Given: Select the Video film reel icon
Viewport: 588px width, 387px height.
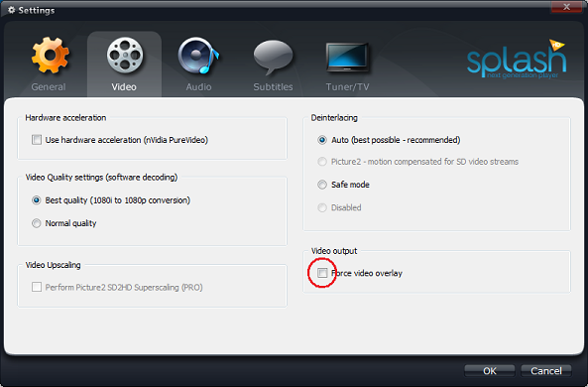Looking at the screenshot, I should pyautogui.click(x=125, y=56).
